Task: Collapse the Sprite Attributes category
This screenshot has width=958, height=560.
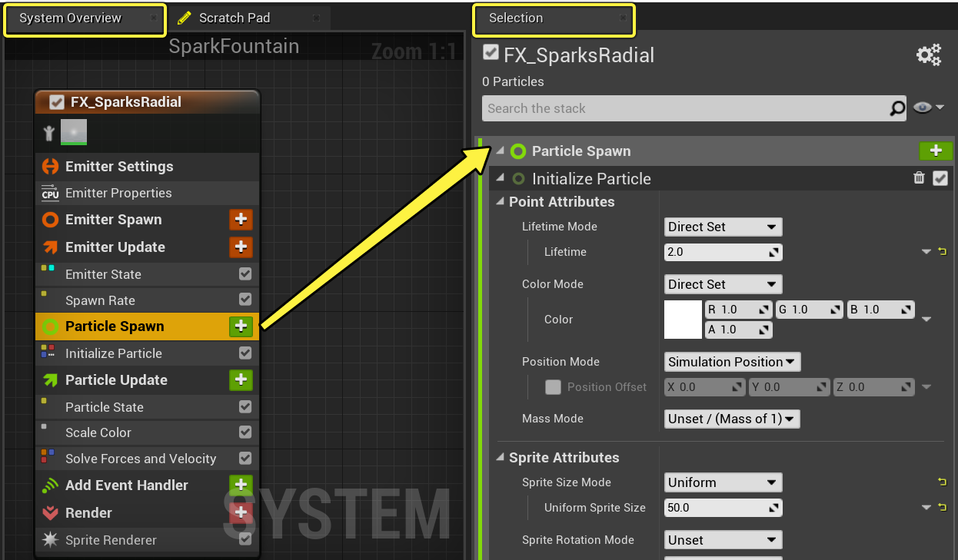Action: 501,458
